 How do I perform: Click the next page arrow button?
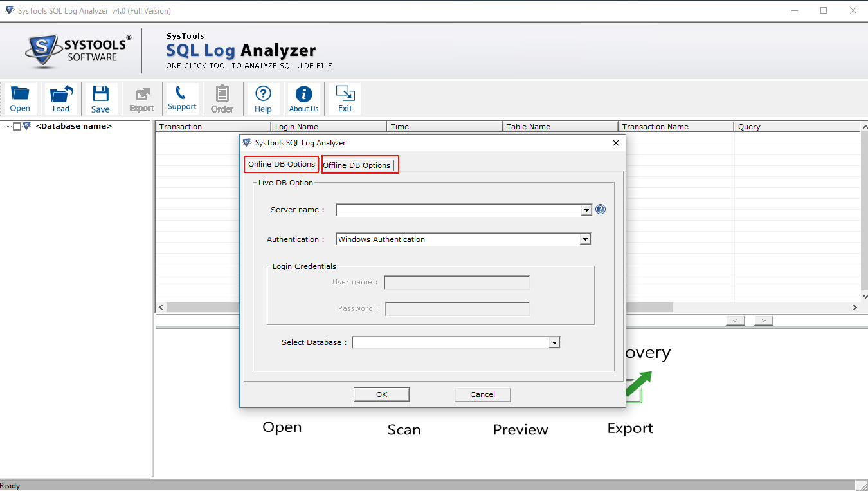tap(764, 320)
